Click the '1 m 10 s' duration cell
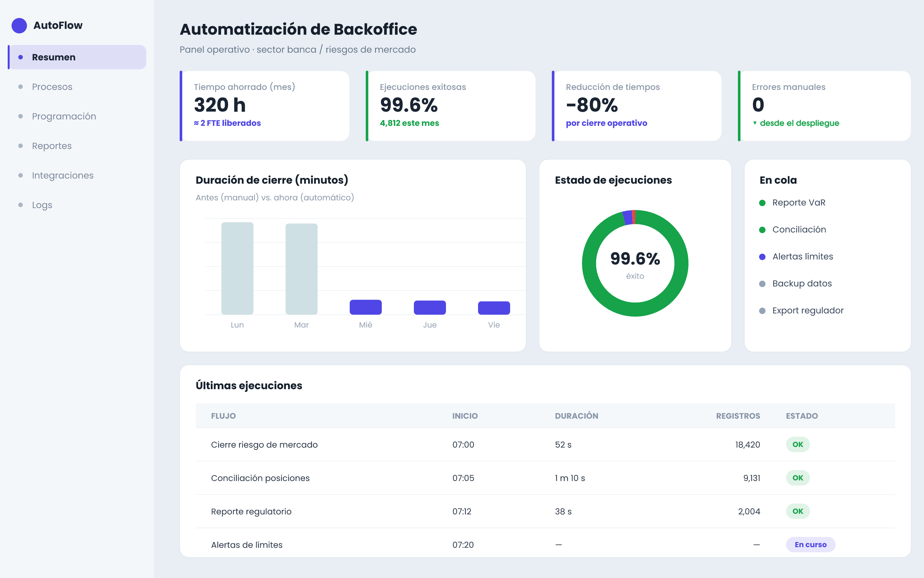This screenshot has width=924, height=578. pyautogui.click(x=570, y=478)
